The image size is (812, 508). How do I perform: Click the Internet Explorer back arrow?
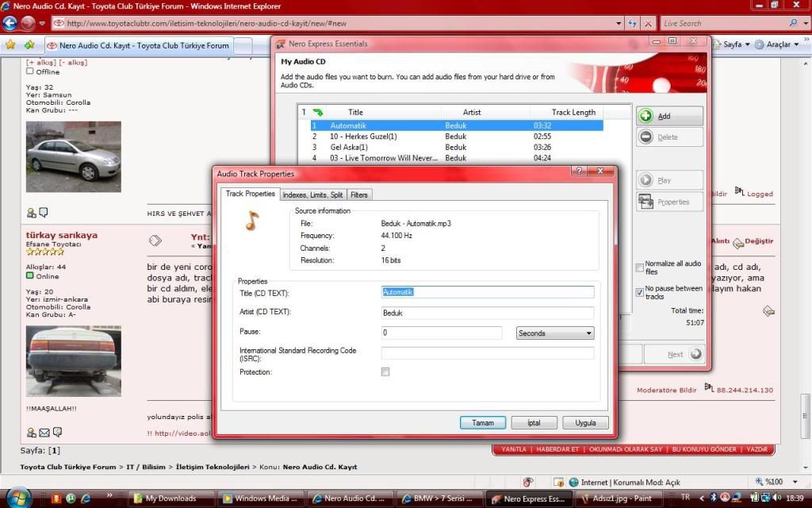[x=10, y=23]
